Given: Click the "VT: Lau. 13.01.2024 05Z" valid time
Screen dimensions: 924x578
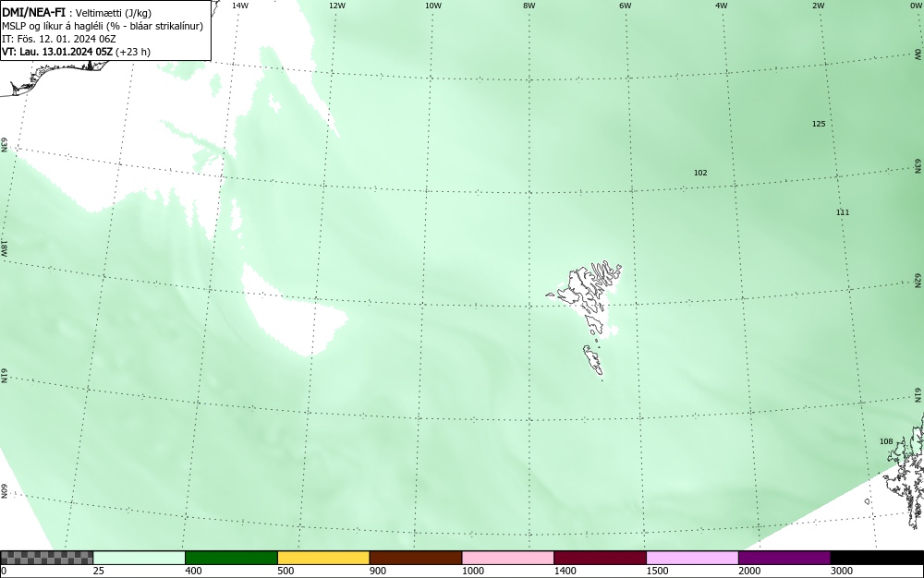Looking at the screenshot, I should click(x=57, y=52).
